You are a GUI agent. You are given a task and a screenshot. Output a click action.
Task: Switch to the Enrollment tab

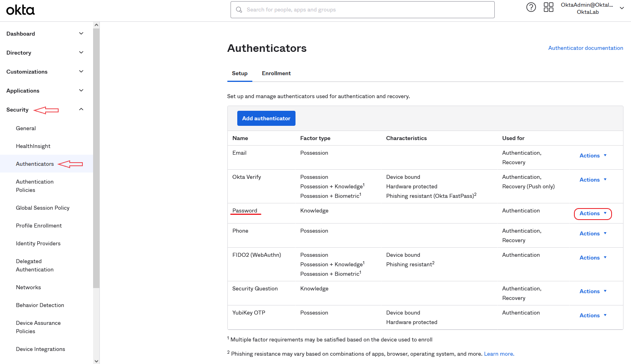click(276, 74)
